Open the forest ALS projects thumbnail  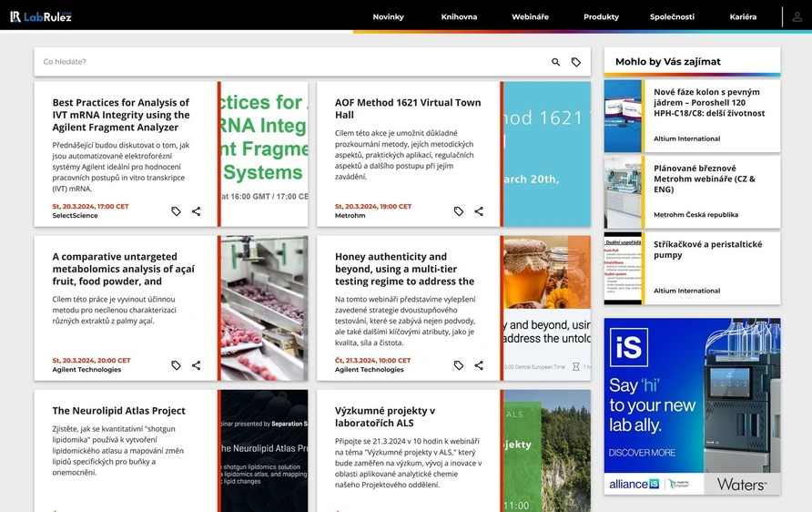coord(547,451)
